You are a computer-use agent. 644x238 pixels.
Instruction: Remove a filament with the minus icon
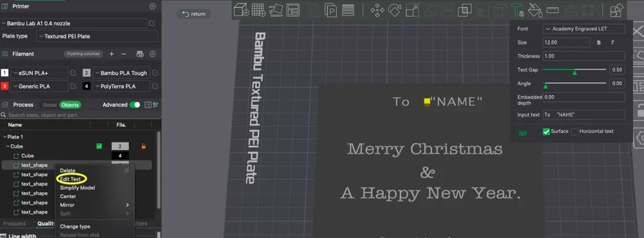124,54
